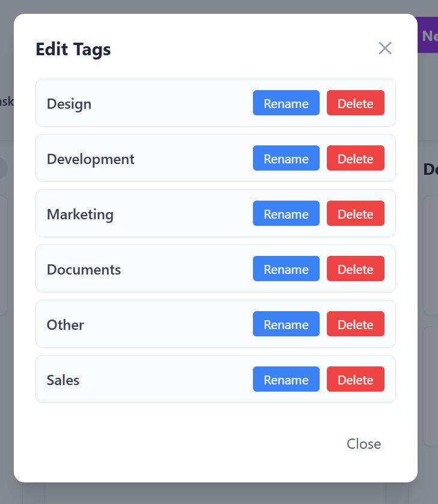Click the Marketing tag name

(x=80, y=214)
